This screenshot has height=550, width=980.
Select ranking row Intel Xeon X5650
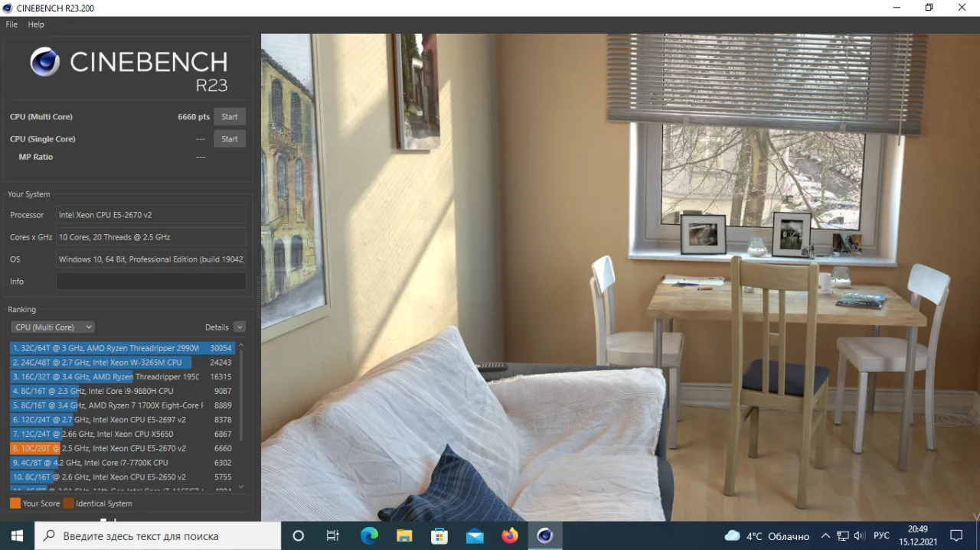[x=122, y=434]
